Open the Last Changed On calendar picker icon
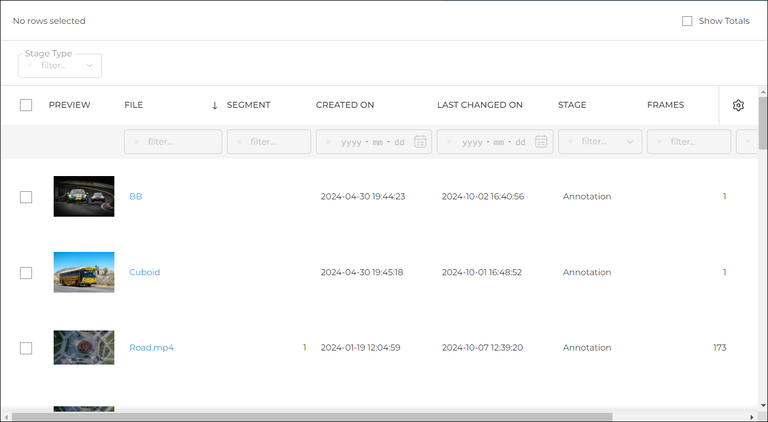 [x=541, y=142]
